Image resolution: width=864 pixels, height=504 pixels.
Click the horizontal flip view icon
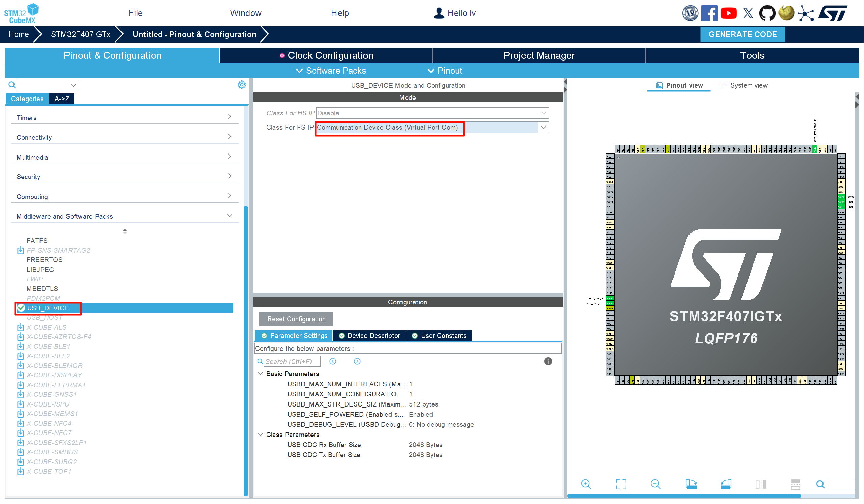pyautogui.click(x=761, y=484)
